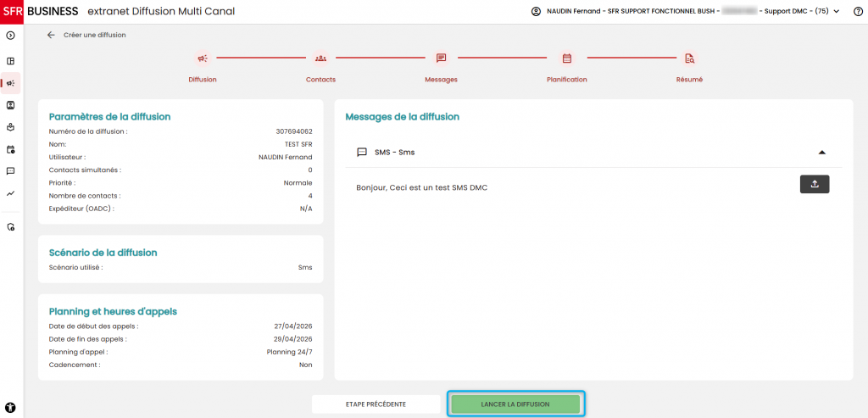The image size is (868, 418).
Task: Go to the Résumé step label
Action: point(689,80)
